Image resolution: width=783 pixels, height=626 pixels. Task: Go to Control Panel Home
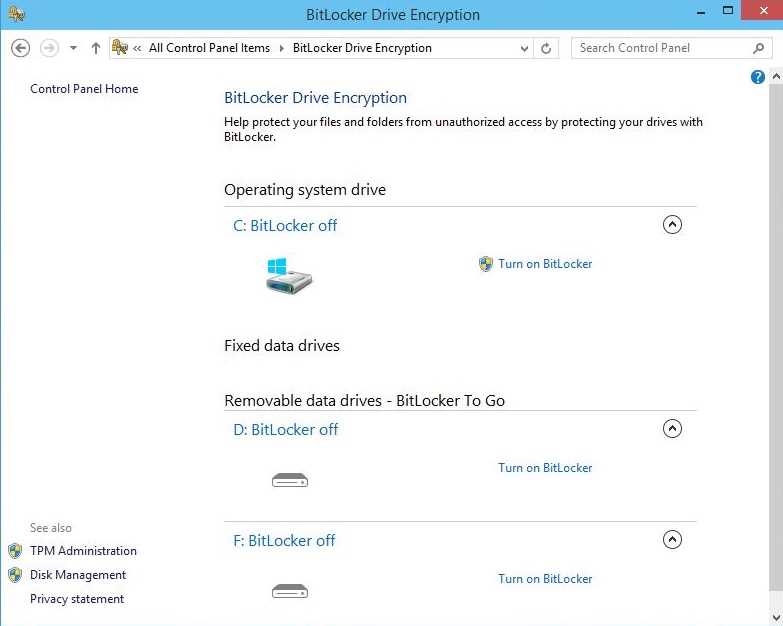[84, 89]
